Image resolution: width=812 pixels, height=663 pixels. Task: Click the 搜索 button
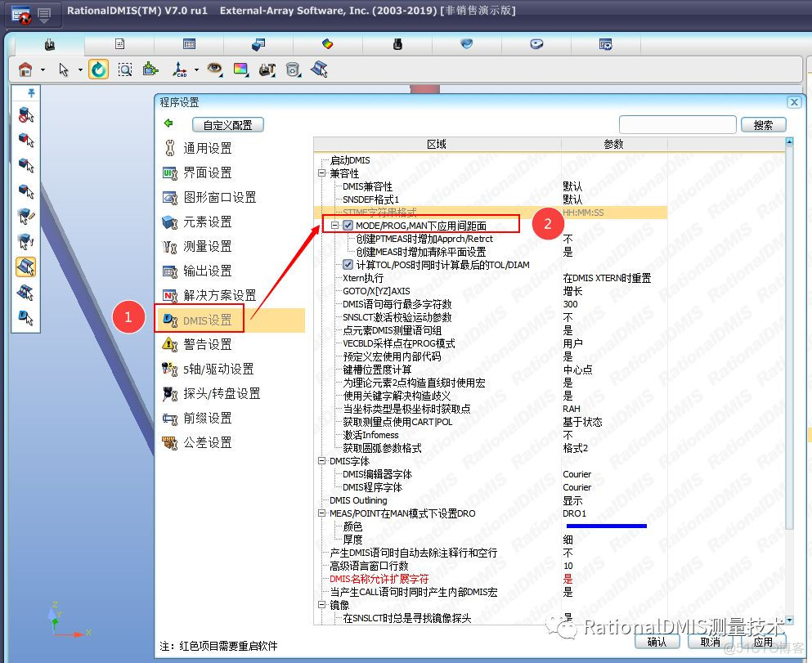click(763, 125)
